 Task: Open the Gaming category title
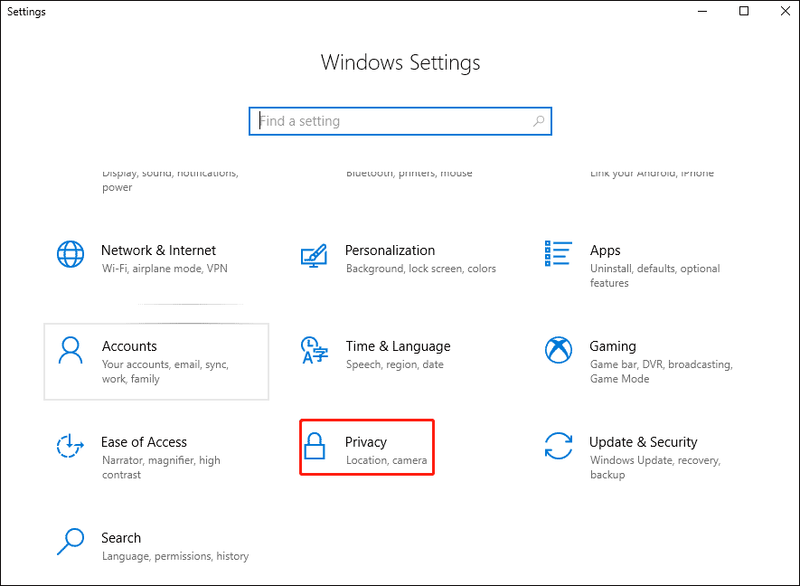coord(613,346)
